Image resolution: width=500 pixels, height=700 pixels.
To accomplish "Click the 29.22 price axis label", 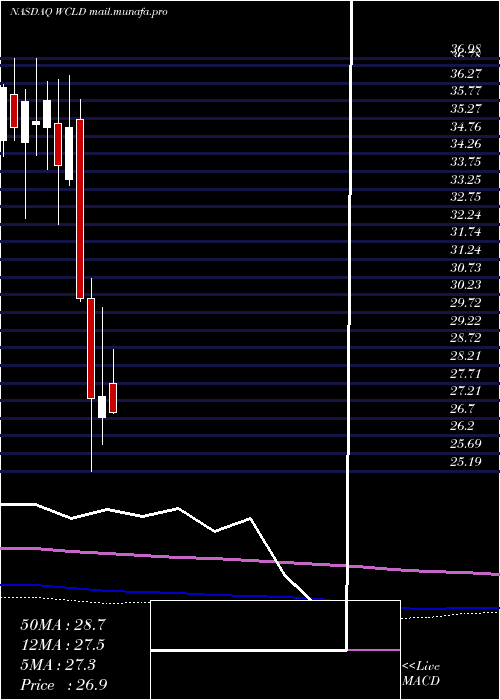I will (x=467, y=321).
